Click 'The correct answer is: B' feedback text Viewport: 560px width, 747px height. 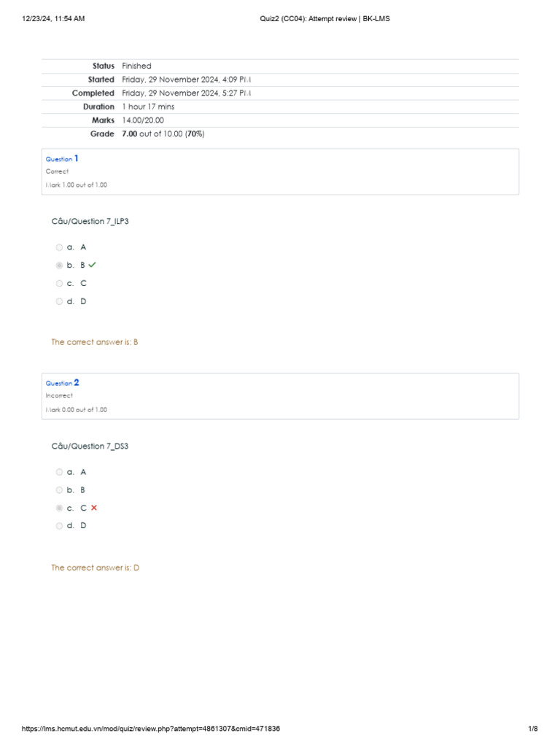point(95,342)
